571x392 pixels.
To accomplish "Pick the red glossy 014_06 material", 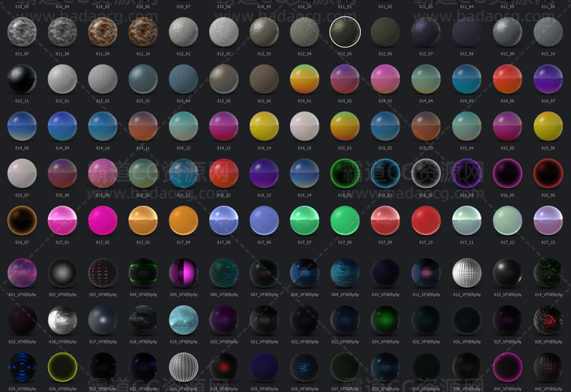I will click(507, 79).
